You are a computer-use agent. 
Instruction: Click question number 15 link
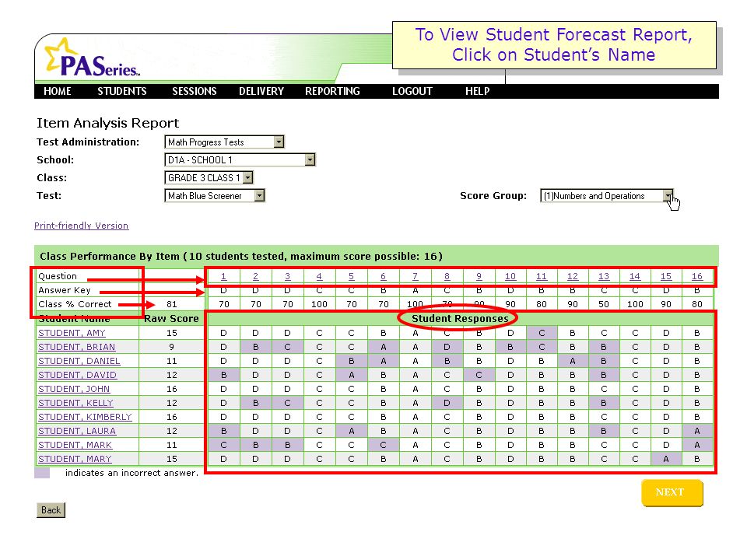click(x=666, y=276)
